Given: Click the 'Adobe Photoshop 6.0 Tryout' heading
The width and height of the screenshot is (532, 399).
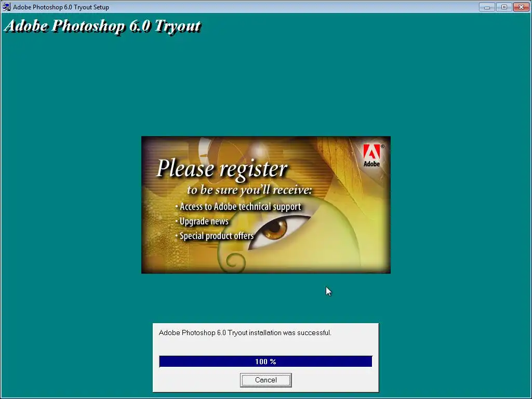Looking at the screenshot, I should click(103, 26).
